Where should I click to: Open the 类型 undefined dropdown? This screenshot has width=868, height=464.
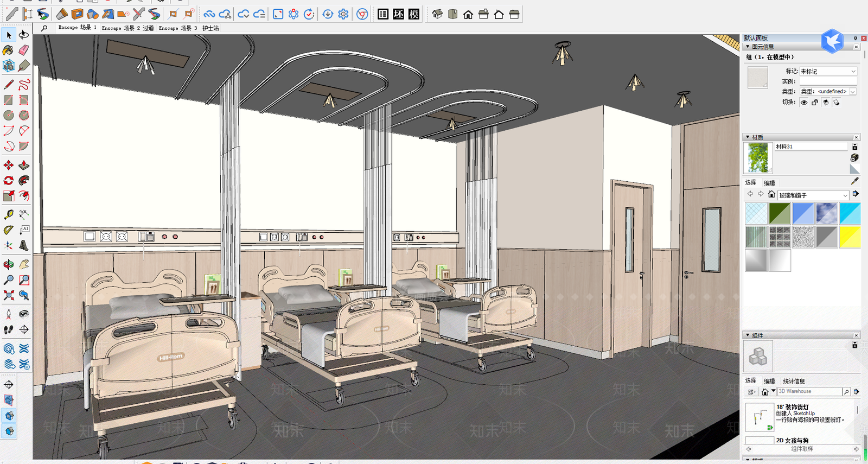coord(828,91)
